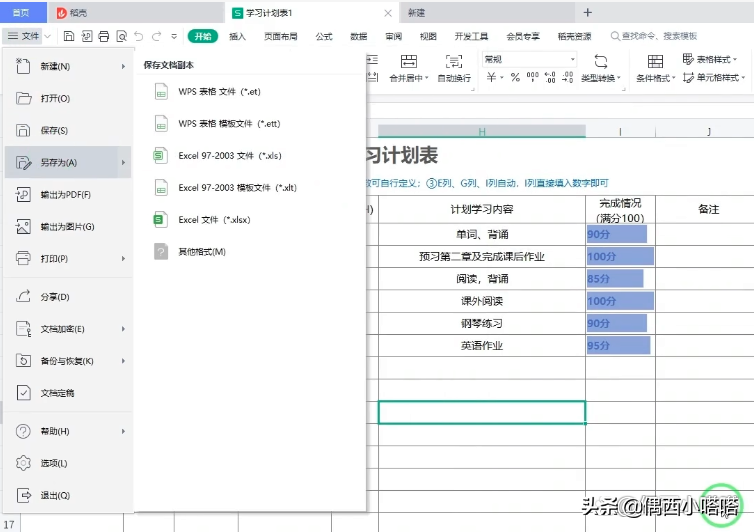This screenshot has width=754, height=532.
Task: Open the 数据 ribbon tab
Action: tap(358, 36)
